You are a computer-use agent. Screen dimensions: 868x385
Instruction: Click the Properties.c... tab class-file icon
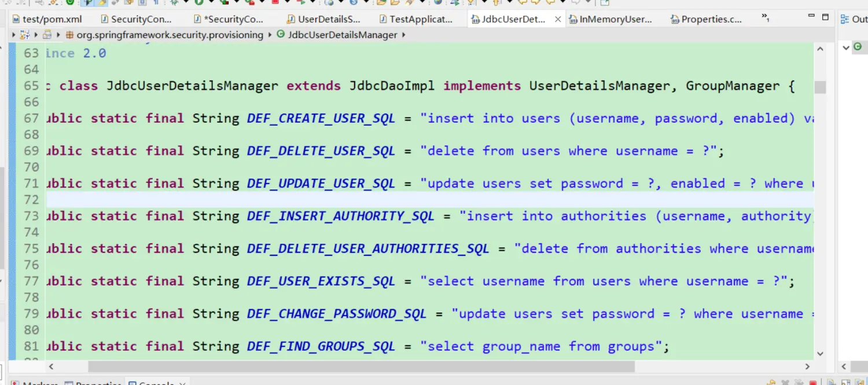[675, 19]
